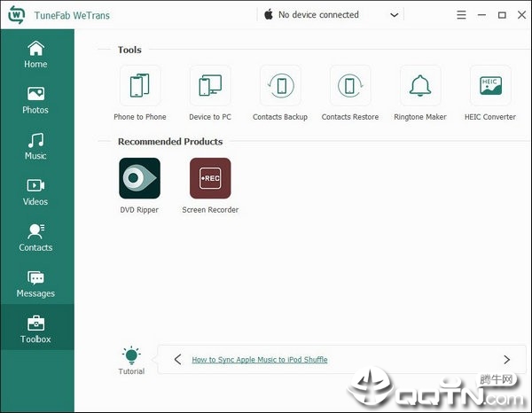Select the Toolbox section
This screenshot has height=413, width=532.
click(x=35, y=329)
